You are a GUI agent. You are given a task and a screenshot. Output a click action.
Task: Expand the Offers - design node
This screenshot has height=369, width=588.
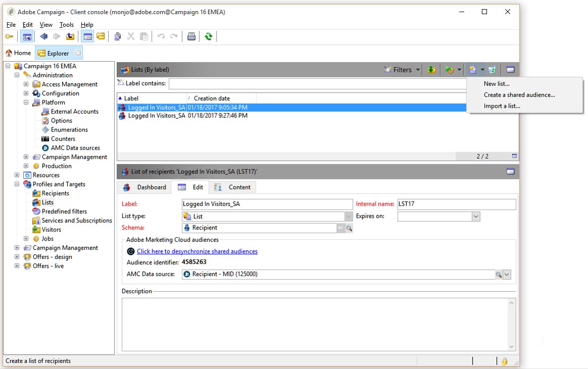pyautogui.click(x=17, y=256)
